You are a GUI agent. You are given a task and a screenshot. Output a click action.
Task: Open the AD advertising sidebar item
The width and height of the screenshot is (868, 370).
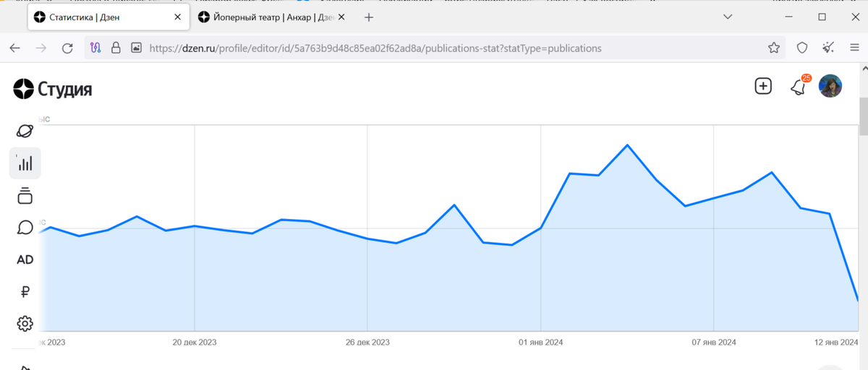coord(25,259)
